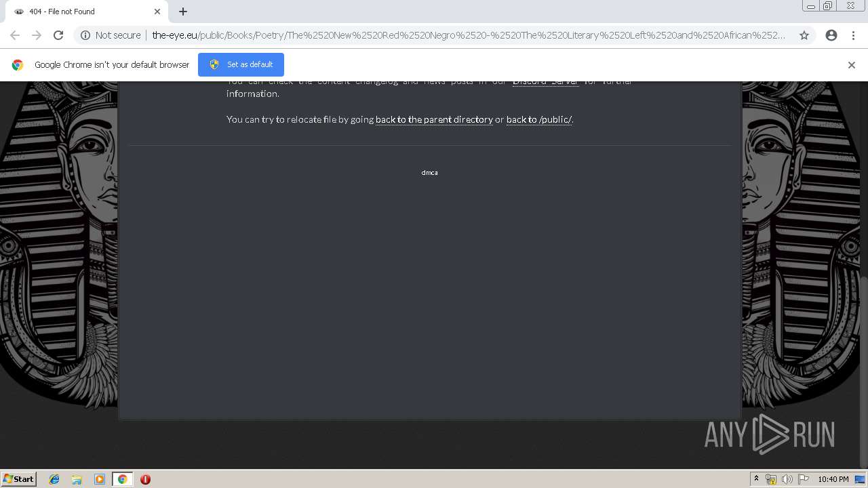Viewport: 868px width, 488px height.
Task: Launch Internet Explorer from the taskbar
Action: pos(54,479)
